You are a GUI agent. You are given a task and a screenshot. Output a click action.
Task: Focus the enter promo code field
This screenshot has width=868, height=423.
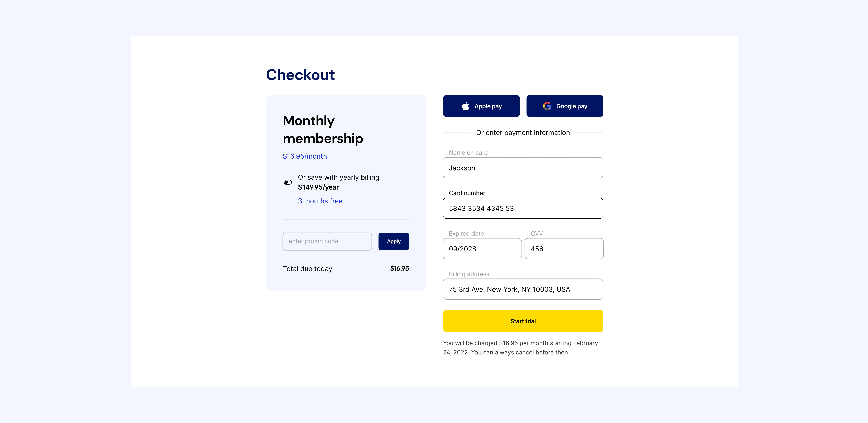pyautogui.click(x=327, y=241)
